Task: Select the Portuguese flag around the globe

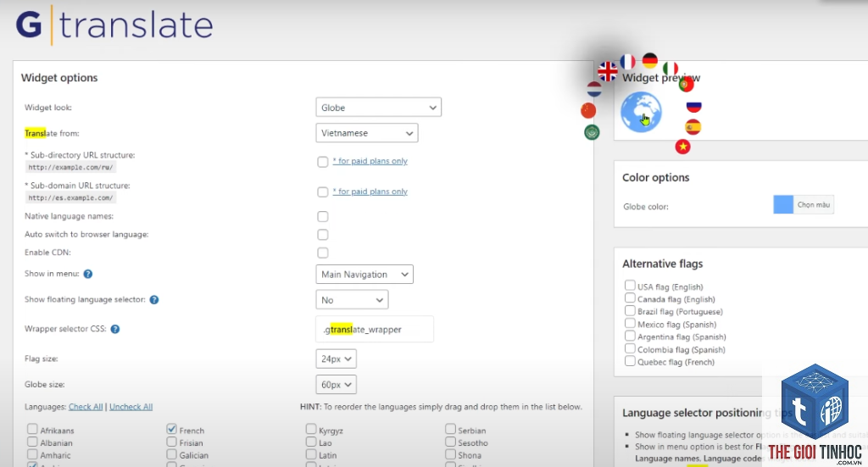Action: pyautogui.click(x=686, y=85)
